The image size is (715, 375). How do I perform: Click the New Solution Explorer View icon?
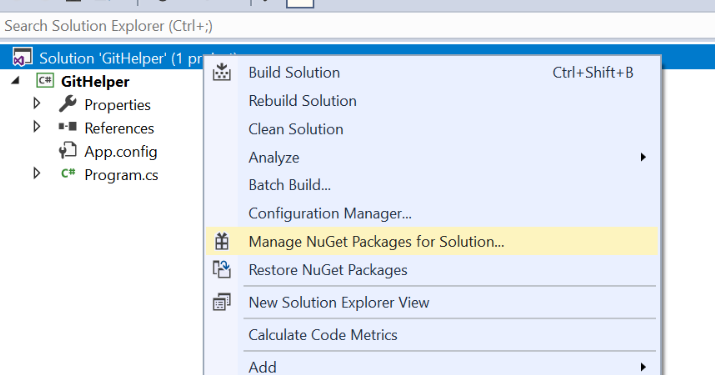222,302
